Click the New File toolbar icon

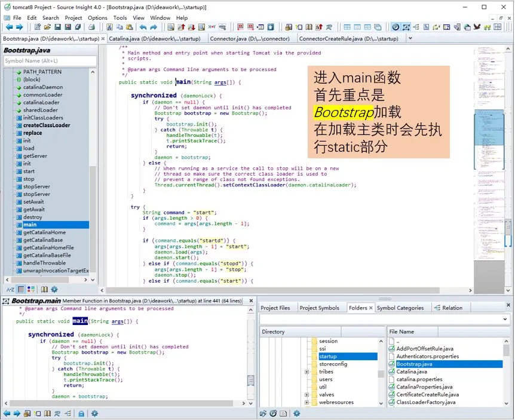pos(38,27)
